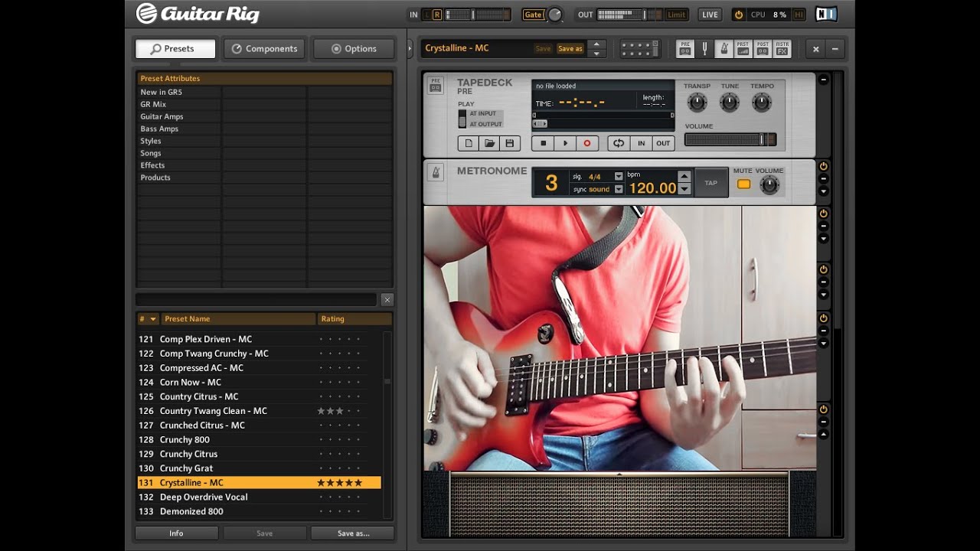
Task: Click the TUNE knob on the Tapedeck
Action: click(x=730, y=102)
